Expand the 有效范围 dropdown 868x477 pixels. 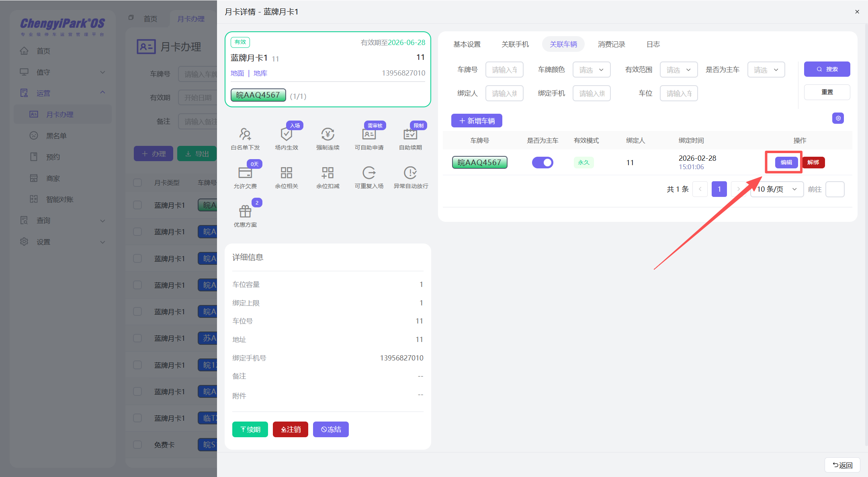pyautogui.click(x=678, y=69)
